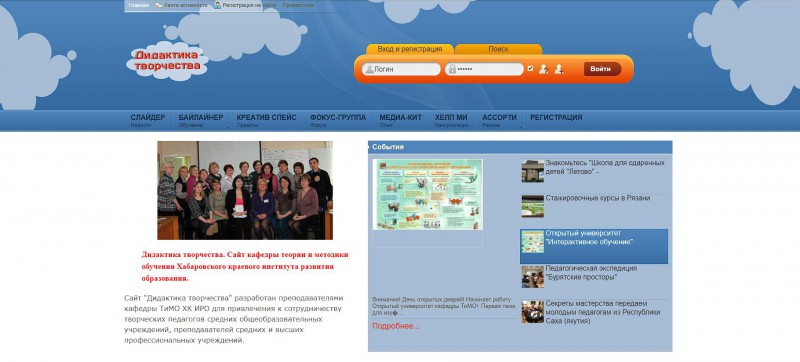Open the РЕГИСТРАЦИЯ menu item
Image resolution: width=800 pixels, height=362 pixels.
556,118
